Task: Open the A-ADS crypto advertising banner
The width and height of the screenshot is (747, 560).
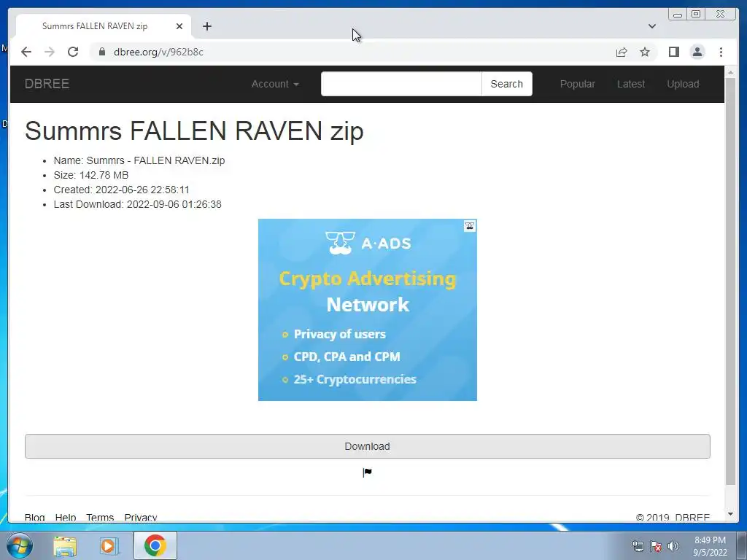Action: pos(368,310)
